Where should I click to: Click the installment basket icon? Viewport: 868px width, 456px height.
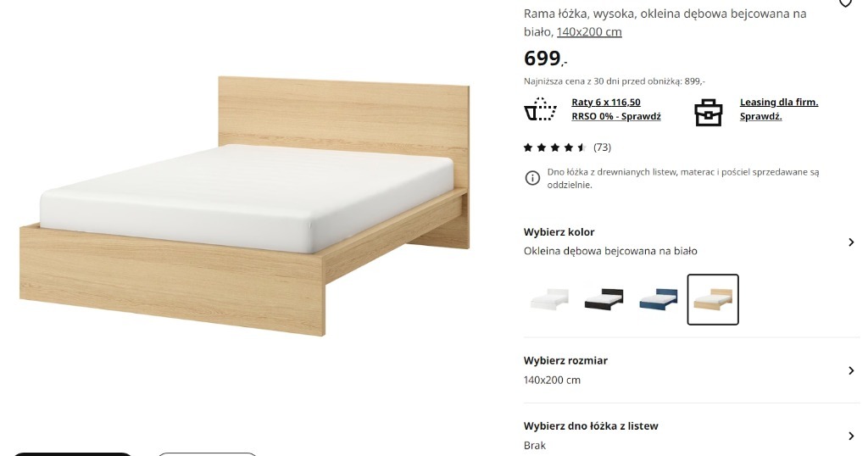(540, 109)
